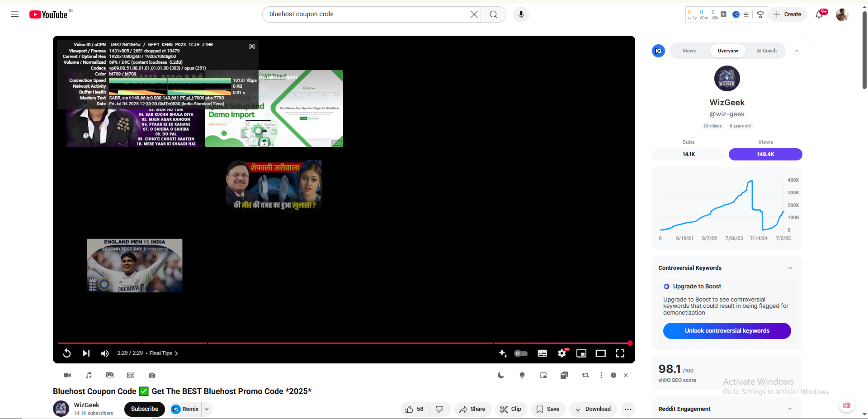Open the vidIQ trophy icon
This screenshot has height=419, width=868.
[760, 14]
